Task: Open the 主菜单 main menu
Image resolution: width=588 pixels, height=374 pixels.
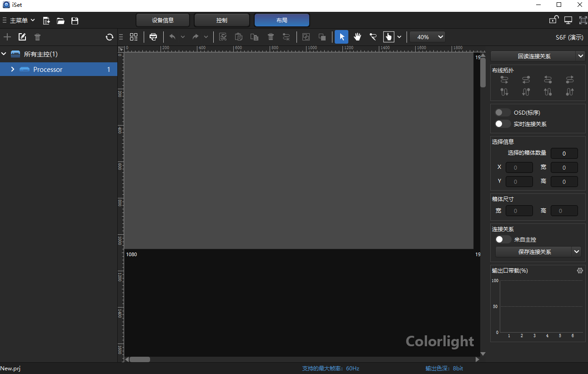Action: (19, 20)
